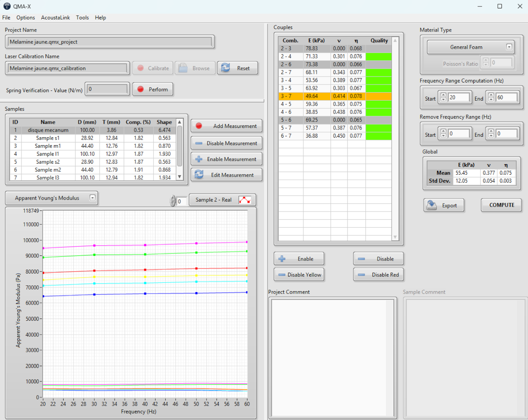Click the Couples table scrollbar down arrow
Image resolution: width=528 pixels, height=420 pixels.
tap(395, 237)
